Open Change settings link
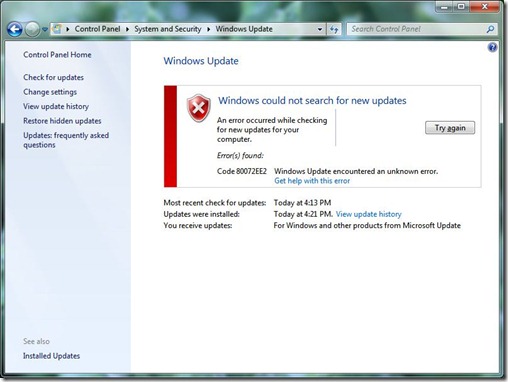The width and height of the screenshot is (508, 382). click(50, 92)
